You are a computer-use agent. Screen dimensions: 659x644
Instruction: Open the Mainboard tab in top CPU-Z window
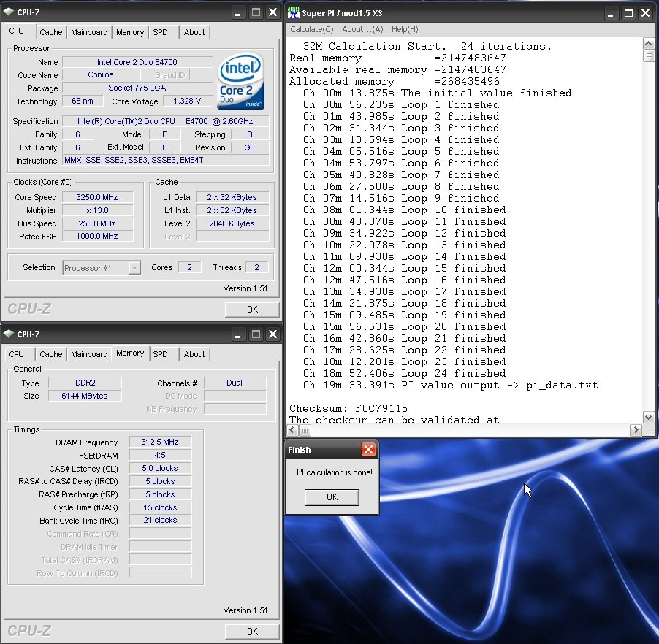pyautogui.click(x=89, y=32)
